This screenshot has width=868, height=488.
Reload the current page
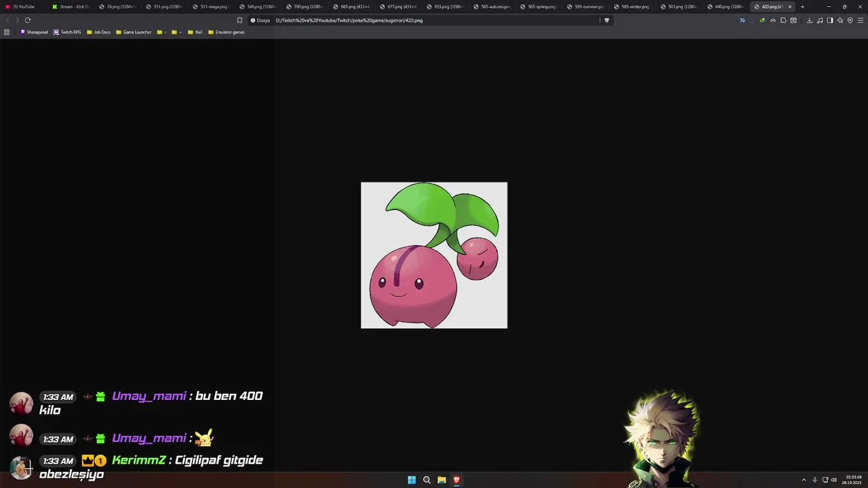pos(28,20)
